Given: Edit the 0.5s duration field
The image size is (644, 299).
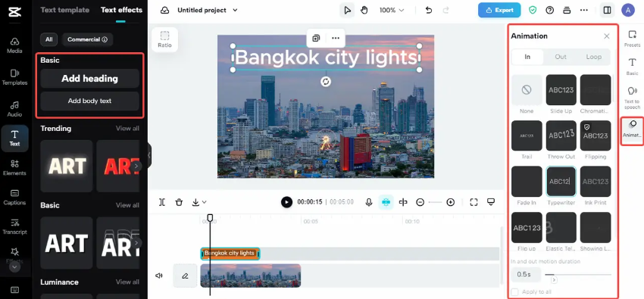Looking at the screenshot, I should 526,274.
